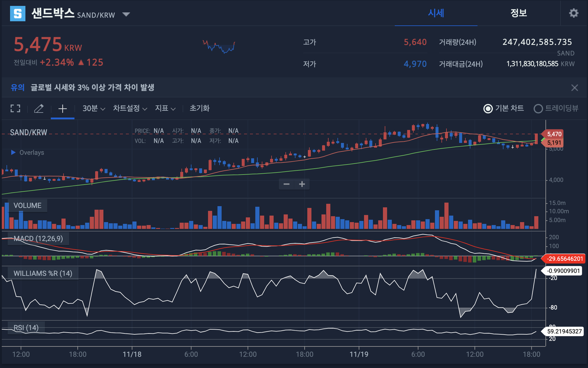Viewport: 588px width, 368px height.
Task: Select the 트레이딩뷰 radio button
Action: [538, 109]
